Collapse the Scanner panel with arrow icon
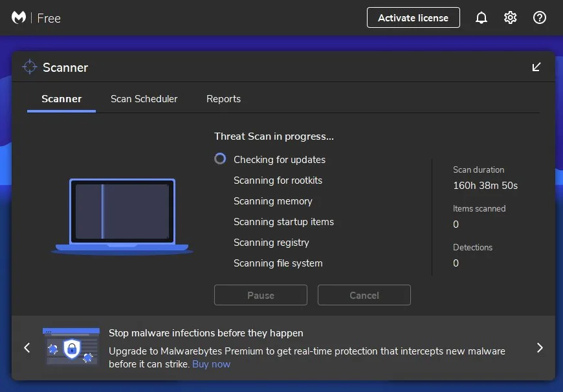This screenshot has width=563, height=392. 536,67
